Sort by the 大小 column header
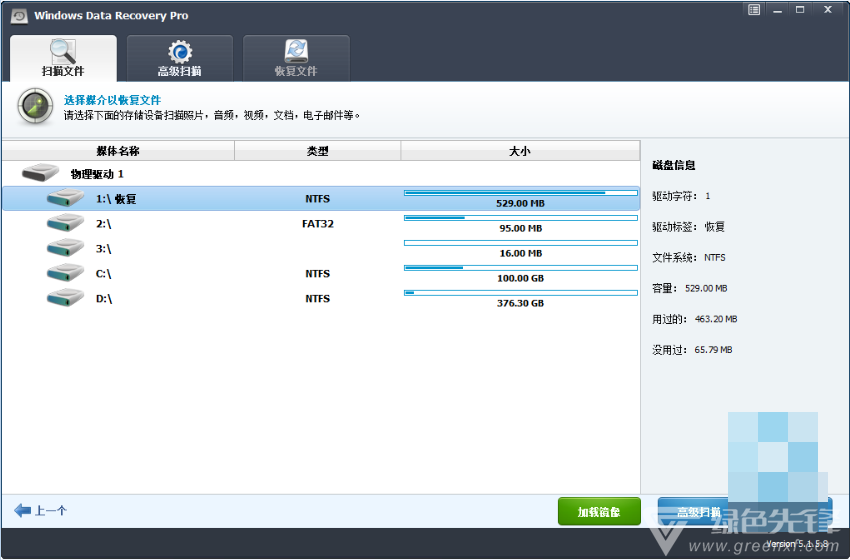This screenshot has width=850, height=560. point(520,151)
